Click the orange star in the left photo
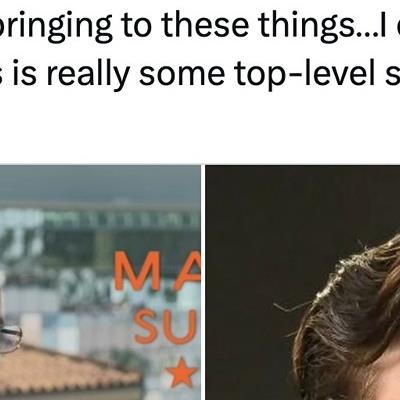Viewport: 400px width, 400px height. (183, 372)
